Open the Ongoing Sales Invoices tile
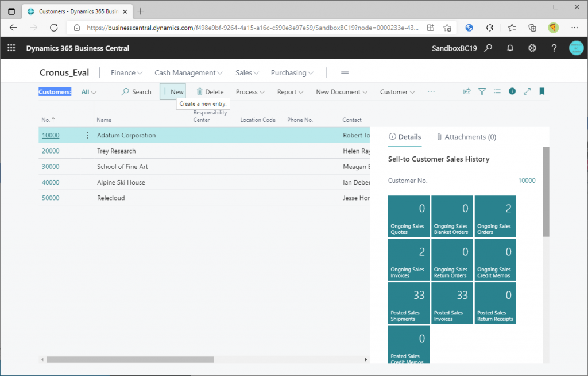 [x=409, y=259]
